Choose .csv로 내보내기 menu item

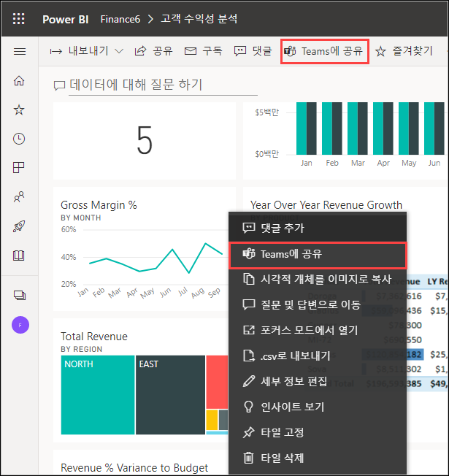(318, 356)
